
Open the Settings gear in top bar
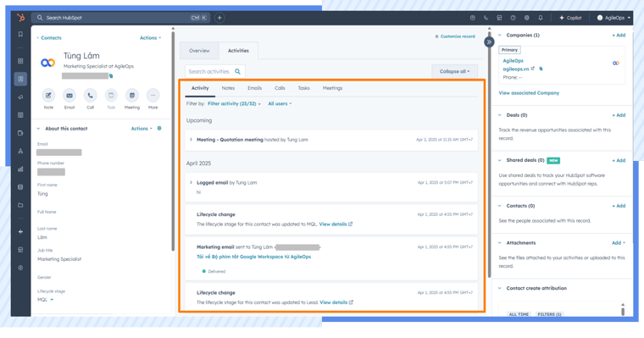(526, 18)
